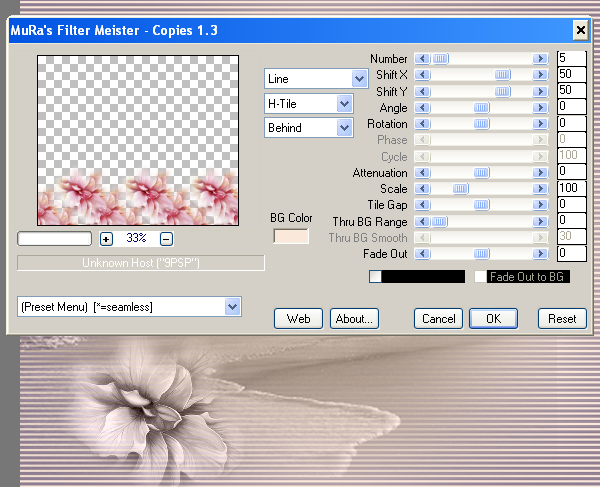Click the right arrow of Number slider
Viewport: 600px width, 487px height.
tap(540, 59)
